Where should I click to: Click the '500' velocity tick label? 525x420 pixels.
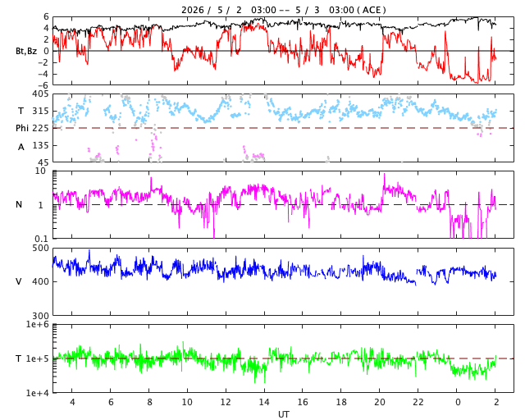(x=40, y=249)
